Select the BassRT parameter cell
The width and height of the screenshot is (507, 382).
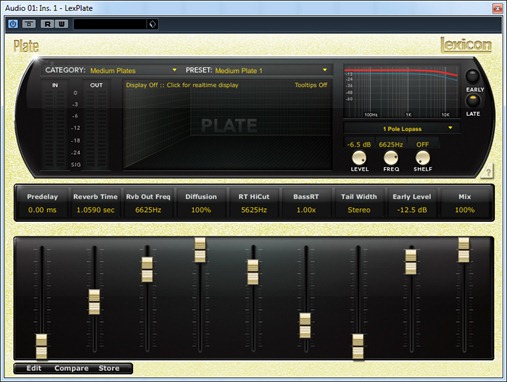pyautogui.click(x=306, y=203)
